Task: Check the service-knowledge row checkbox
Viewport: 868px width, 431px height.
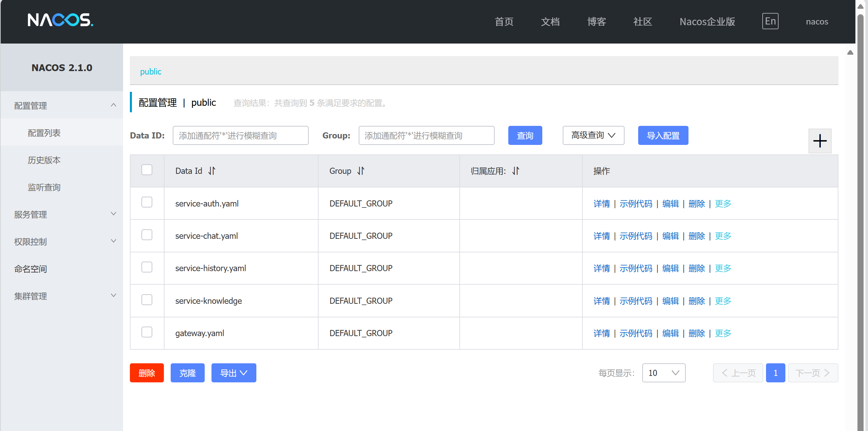Action: (147, 300)
